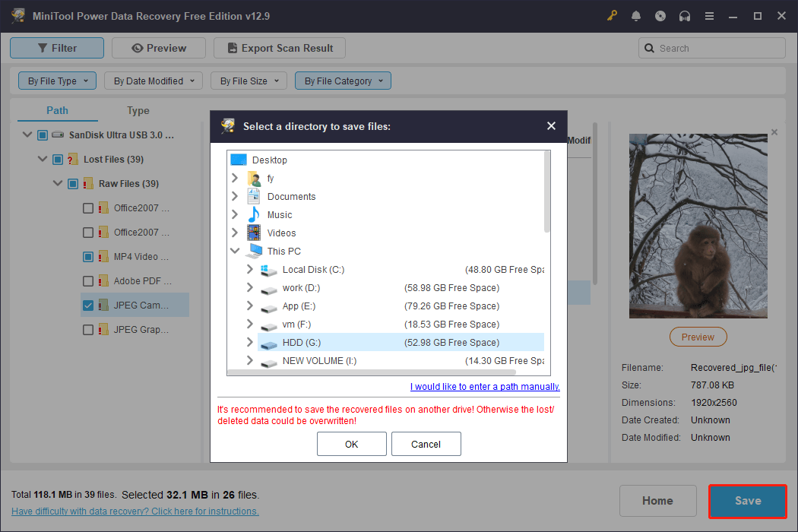Image resolution: width=798 pixels, height=532 pixels.
Task: Collapse the This PC node in dialog
Action: point(235,251)
